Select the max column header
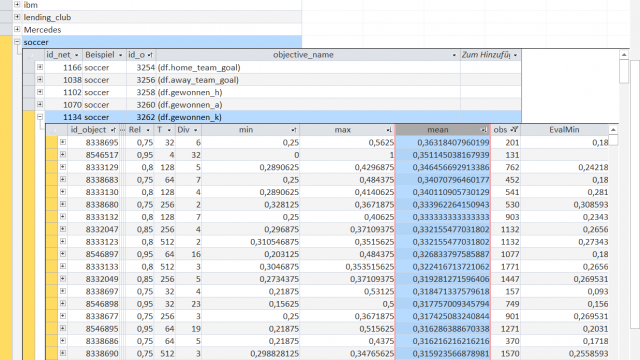Image resolution: width=640 pixels, height=360 pixels. 347,130
